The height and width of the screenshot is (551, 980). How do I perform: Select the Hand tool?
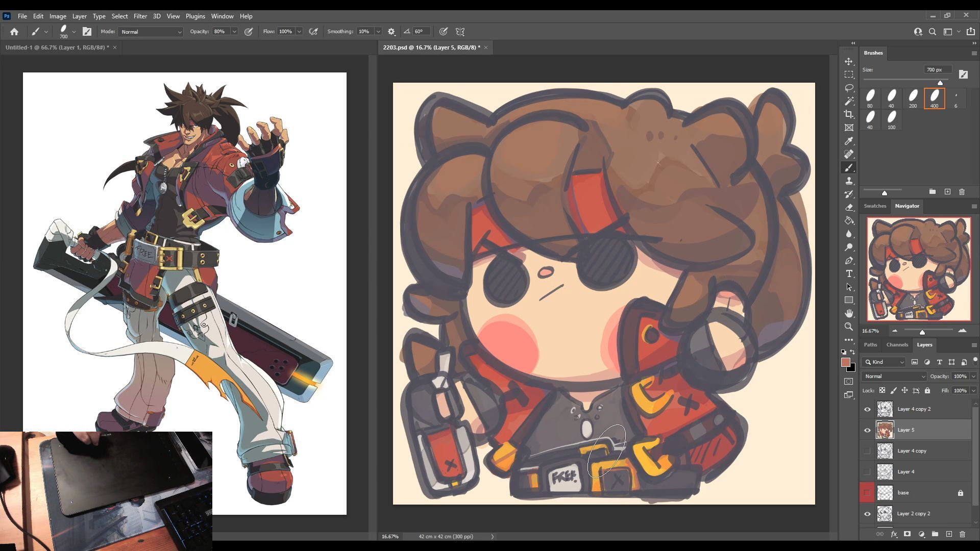coord(849,313)
